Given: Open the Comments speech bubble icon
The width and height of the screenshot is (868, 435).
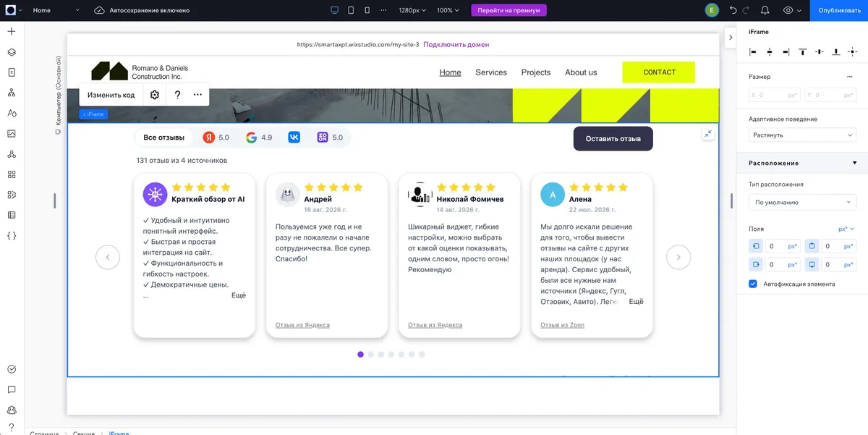Looking at the screenshot, I should coord(11,389).
